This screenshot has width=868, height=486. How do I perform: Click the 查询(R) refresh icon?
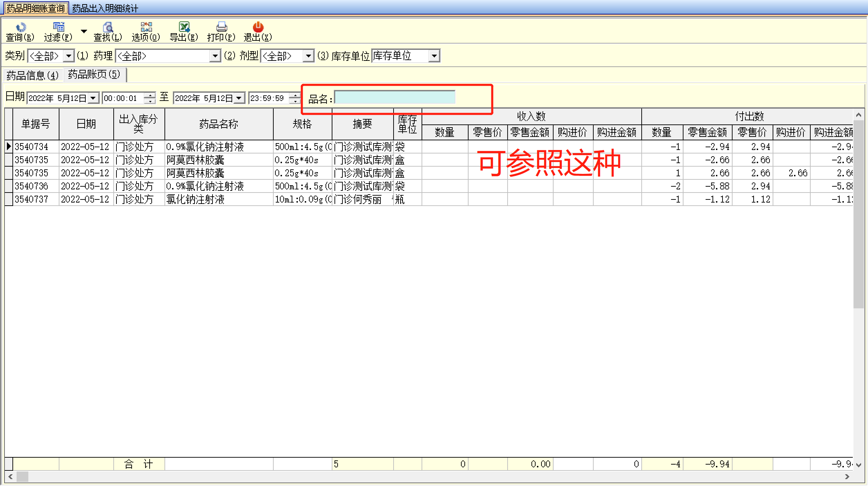pos(21,27)
